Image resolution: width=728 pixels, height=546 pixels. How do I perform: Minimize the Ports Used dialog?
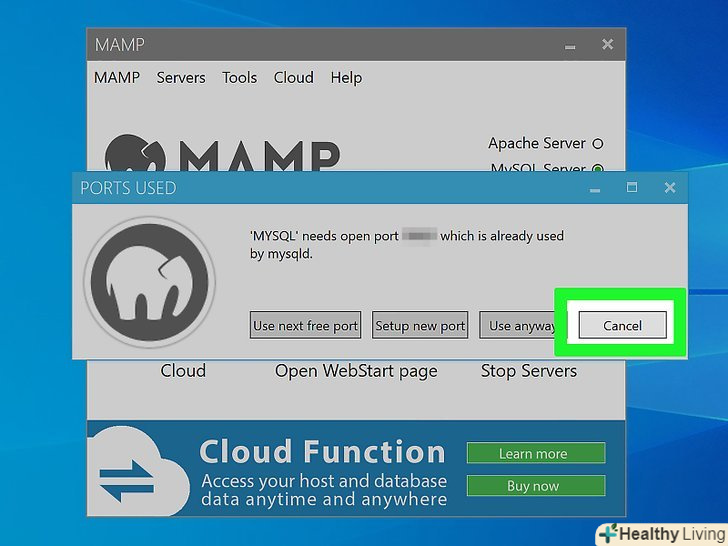click(x=595, y=188)
